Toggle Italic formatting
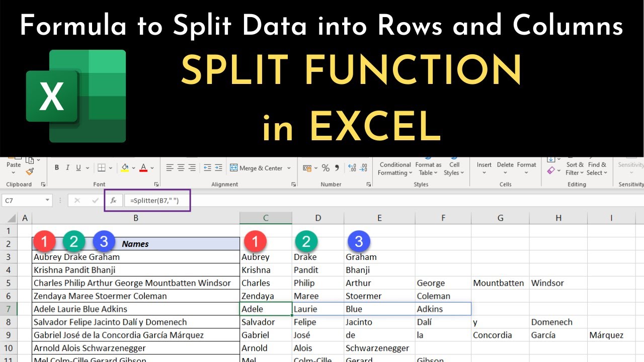Screen dimensions: 644x362 68,168
